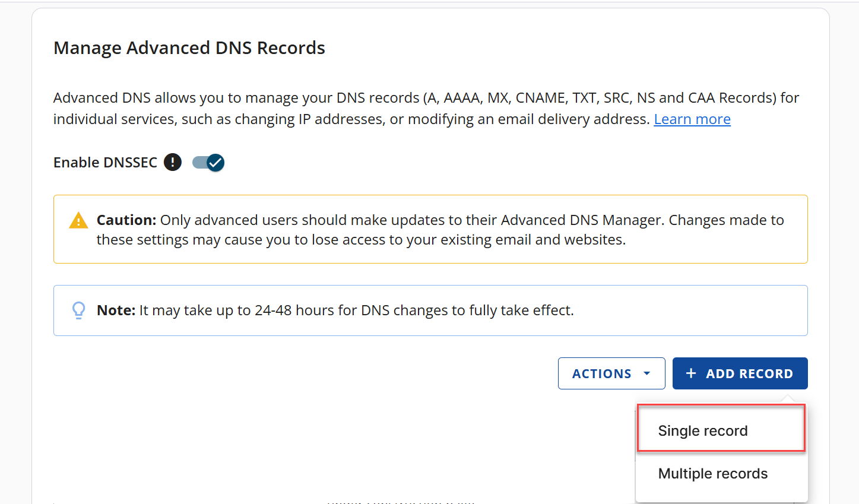Click the caret arrow on the ACTIONS button
This screenshot has height=504, width=859.
646,373
